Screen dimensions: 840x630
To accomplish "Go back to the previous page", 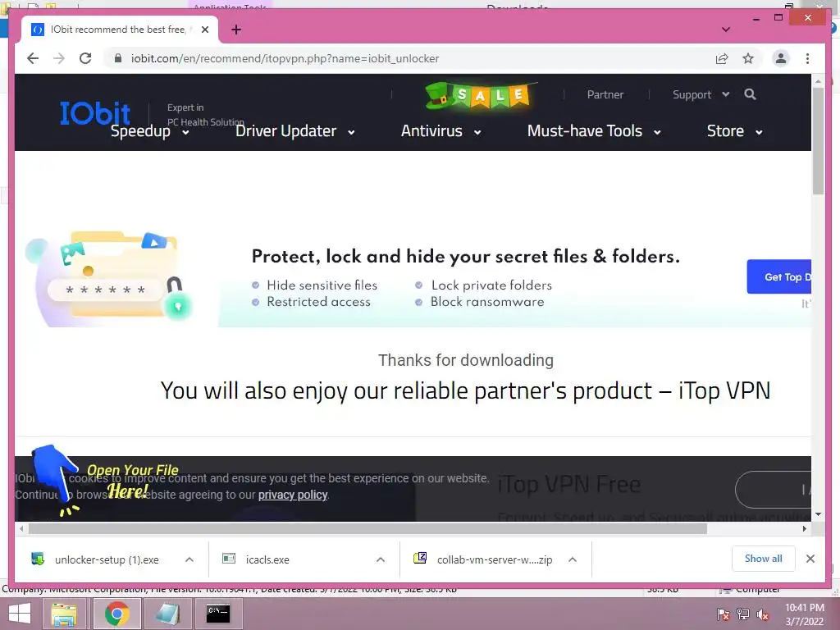I will pyautogui.click(x=33, y=58).
